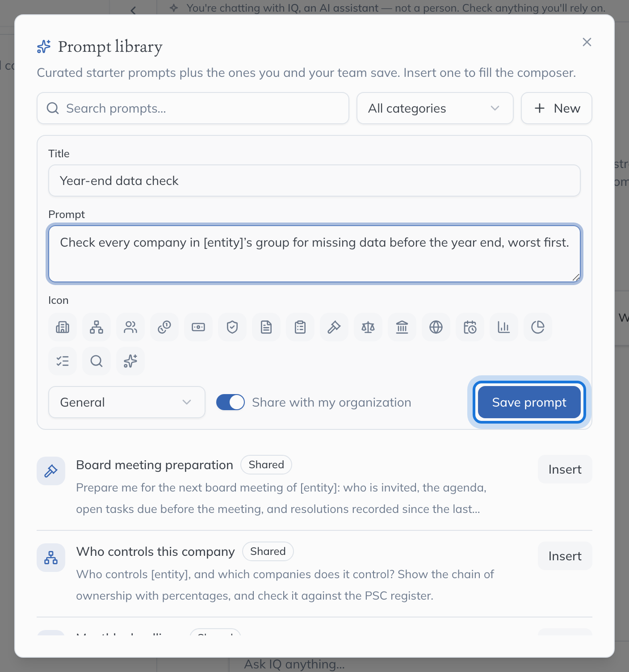Pick the coins icon
This screenshot has width=629, height=672.
pos(164,327)
